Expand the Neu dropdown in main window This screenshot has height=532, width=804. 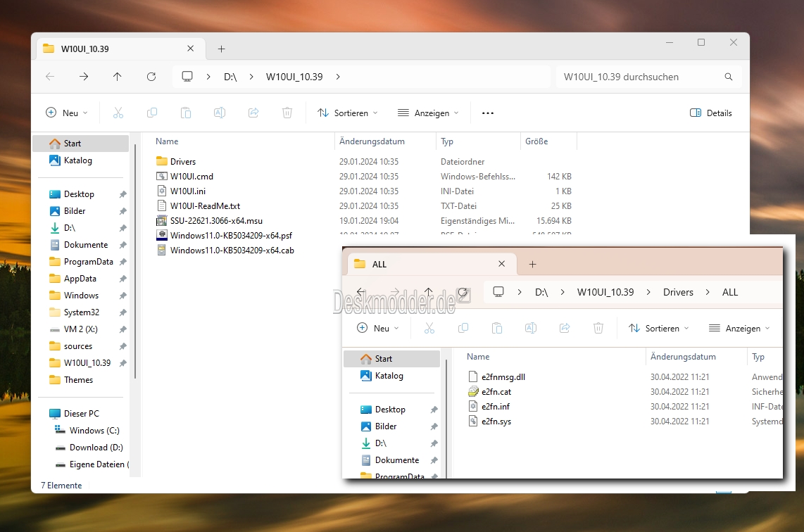67,113
